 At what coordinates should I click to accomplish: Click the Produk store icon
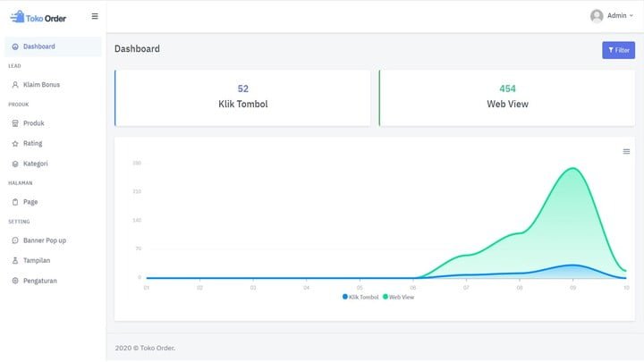pyautogui.click(x=15, y=123)
